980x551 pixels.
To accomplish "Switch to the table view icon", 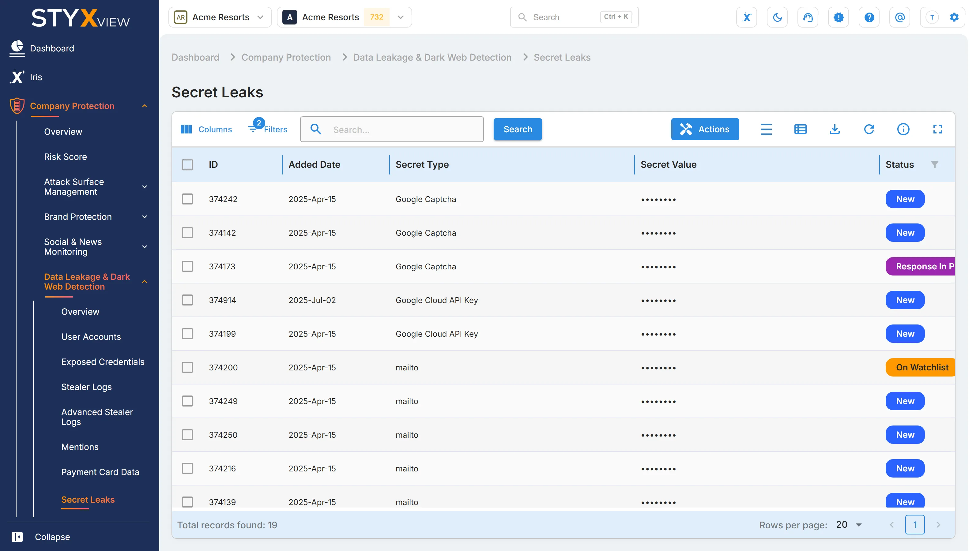I will point(800,129).
